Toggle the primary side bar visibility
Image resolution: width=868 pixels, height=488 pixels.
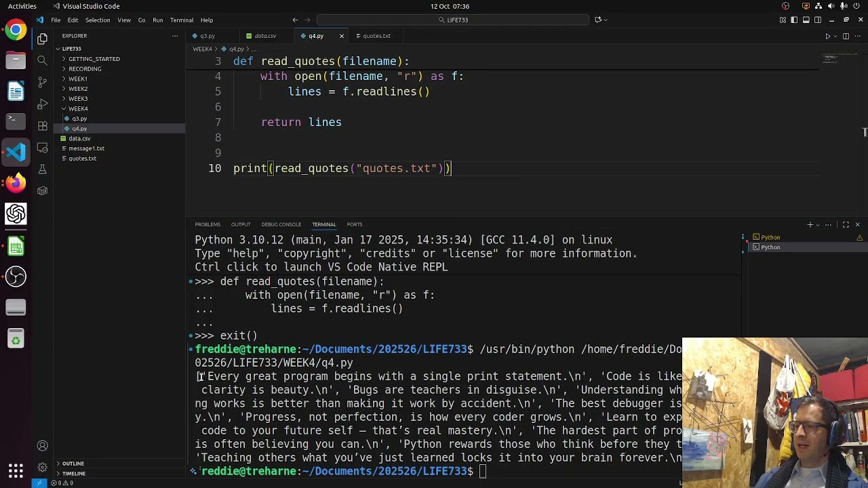(794, 20)
